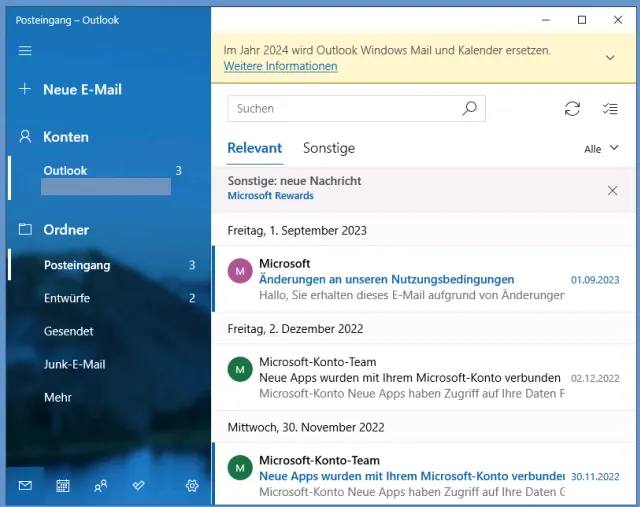The width and height of the screenshot is (640, 507).
Task: Click the search magnifier icon
Action: [x=469, y=109]
